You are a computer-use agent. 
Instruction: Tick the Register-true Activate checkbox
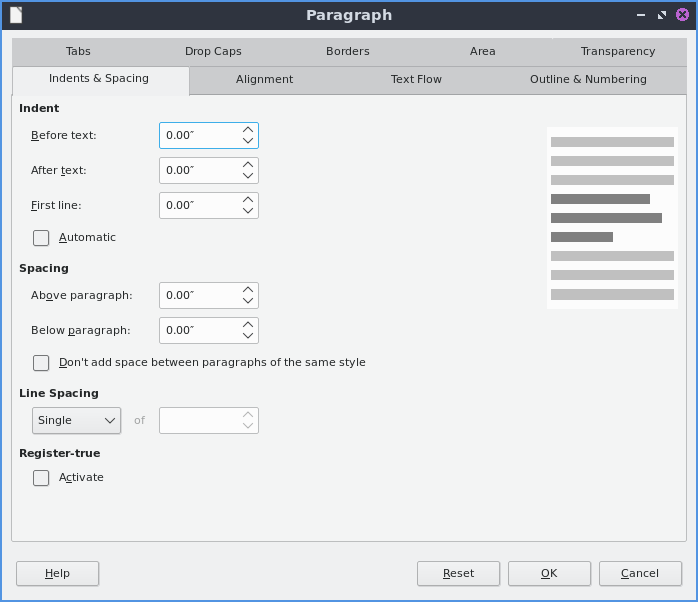pos(41,478)
